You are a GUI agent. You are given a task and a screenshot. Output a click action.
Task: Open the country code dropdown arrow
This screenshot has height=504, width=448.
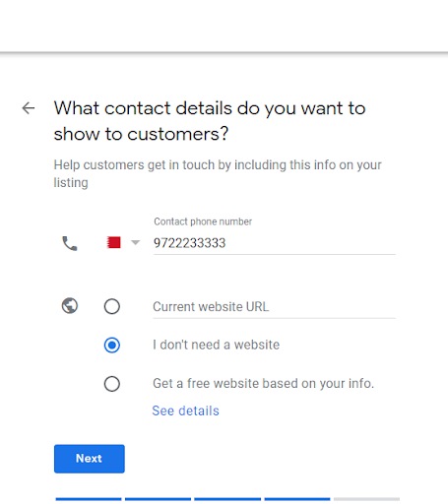(135, 243)
